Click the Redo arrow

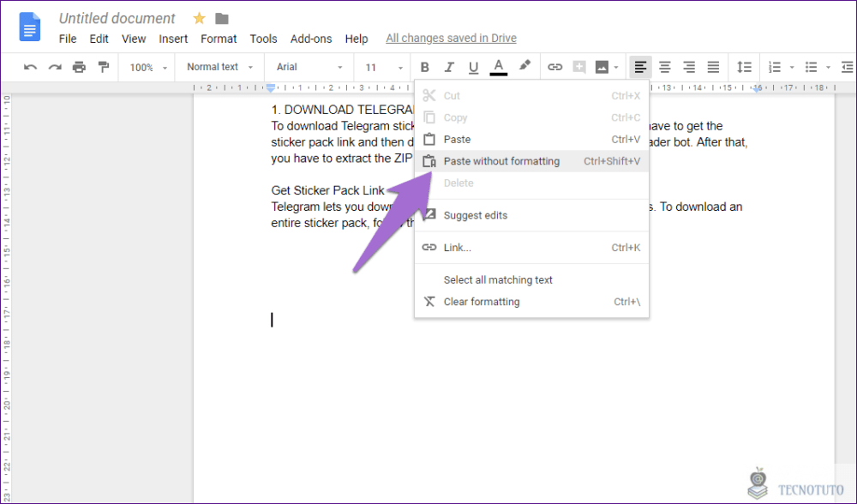55,67
